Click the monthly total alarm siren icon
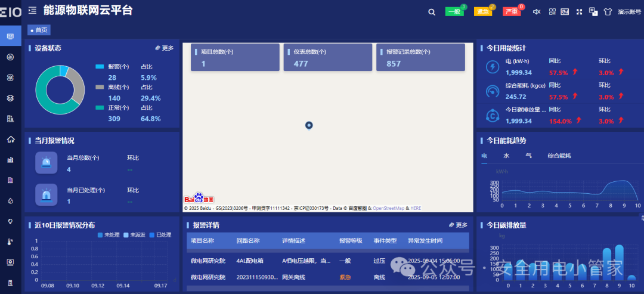 [x=46, y=163]
